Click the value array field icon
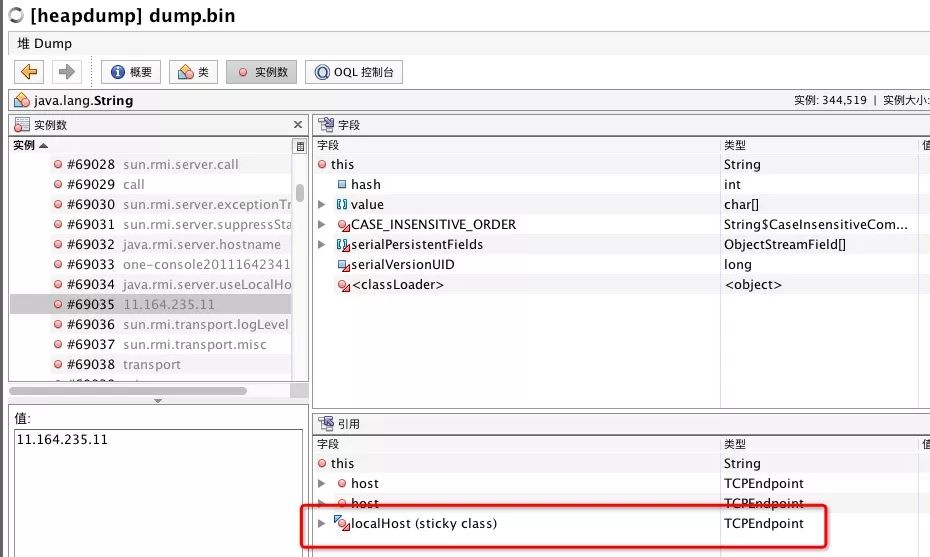Image resolution: width=930 pixels, height=557 pixels. pyautogui.click(x=342, y=204)
